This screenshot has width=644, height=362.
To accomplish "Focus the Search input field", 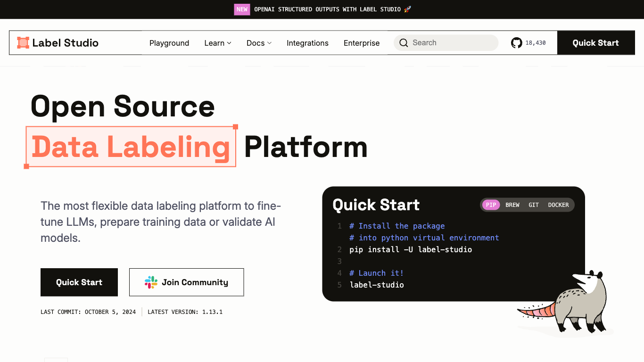I will point(446,43).
